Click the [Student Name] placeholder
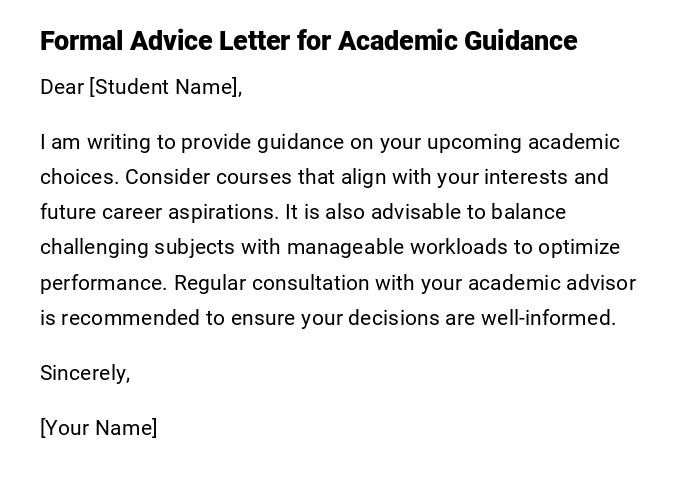Screen dimensions: 700x490 coord(165,87)
